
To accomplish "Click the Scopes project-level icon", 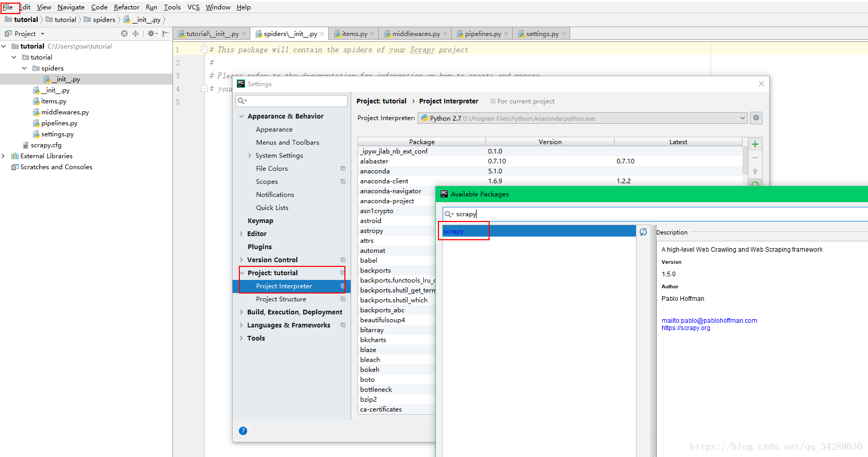I will coord(343,181).
